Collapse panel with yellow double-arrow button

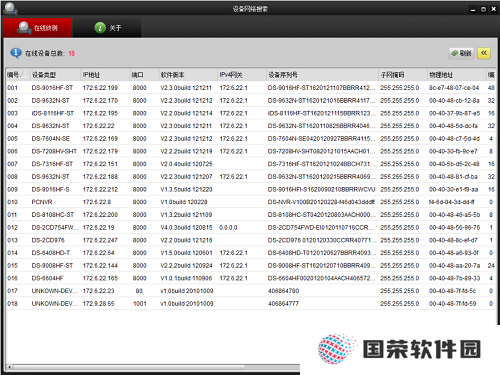pyautogui.click(x=484, y=53)
